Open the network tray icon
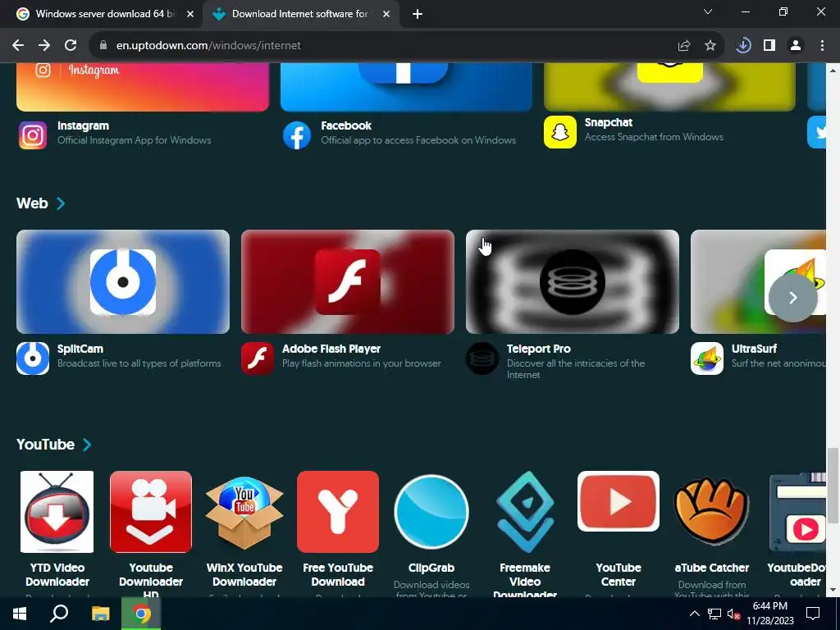 714,614
